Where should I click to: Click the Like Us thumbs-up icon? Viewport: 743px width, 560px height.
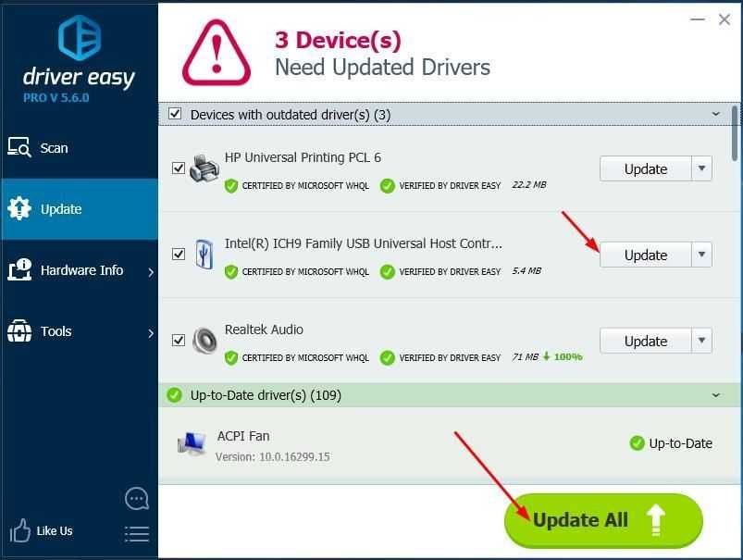coord(20,530)
